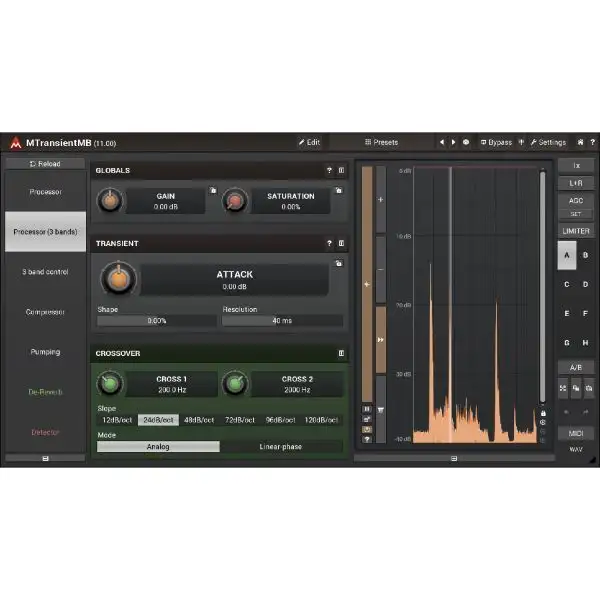
Task: Select the 96dB/oct slope
Action: coord(281,420)
